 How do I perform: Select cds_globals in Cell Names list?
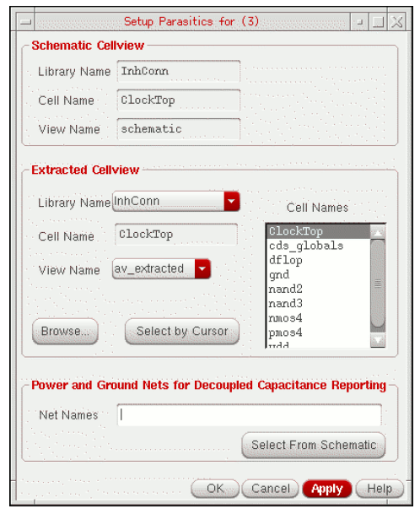318,246
